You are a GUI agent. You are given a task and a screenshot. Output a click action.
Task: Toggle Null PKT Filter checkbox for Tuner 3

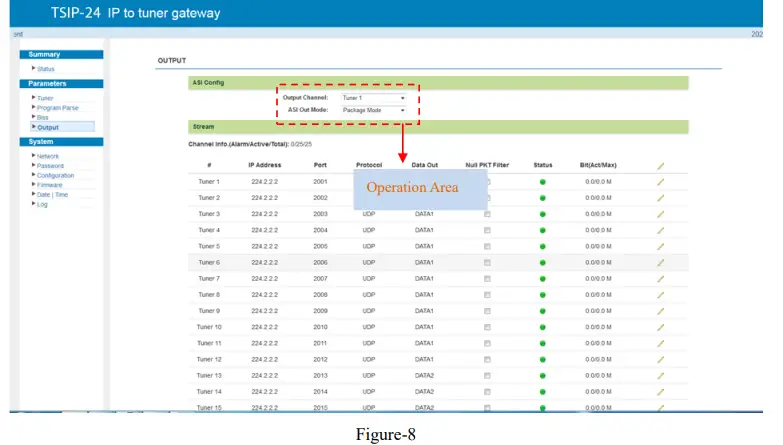pyautogui.click(x=487, y=214)
